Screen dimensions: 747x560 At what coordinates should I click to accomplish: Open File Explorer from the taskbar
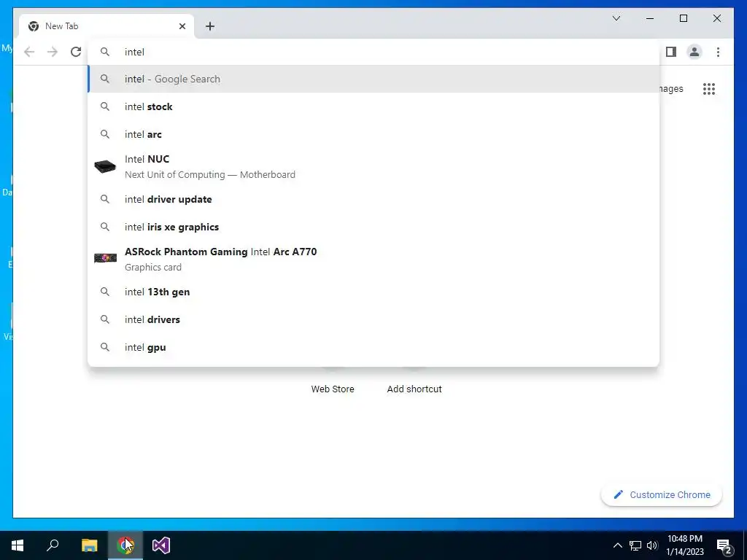coord(89,545)
